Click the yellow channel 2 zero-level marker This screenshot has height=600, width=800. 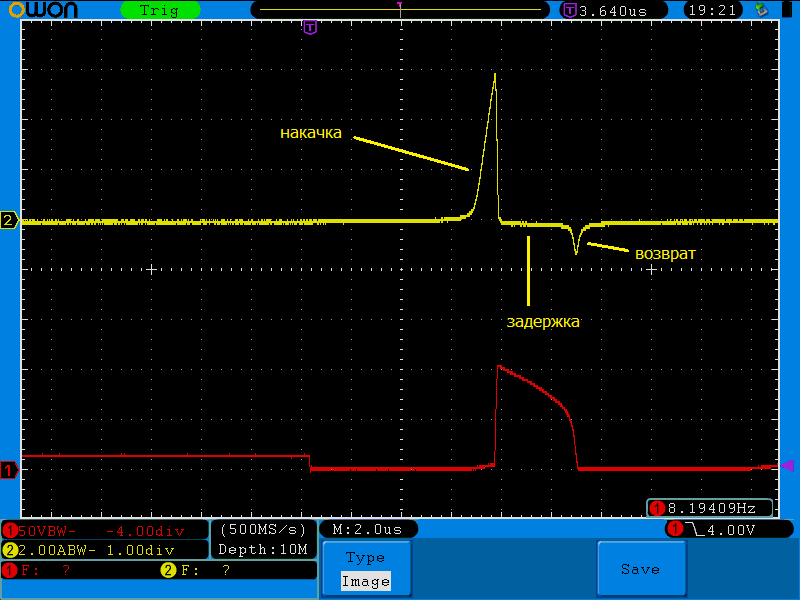[x=9, y=221]
